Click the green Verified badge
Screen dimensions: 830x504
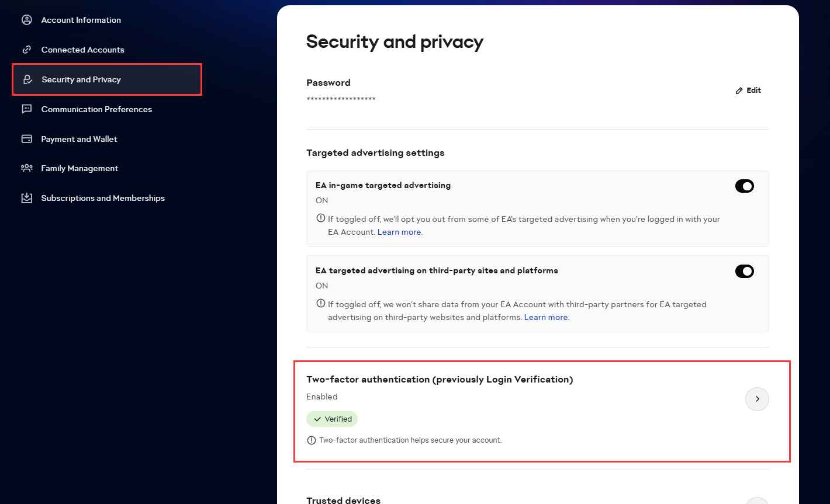(332, 419)
